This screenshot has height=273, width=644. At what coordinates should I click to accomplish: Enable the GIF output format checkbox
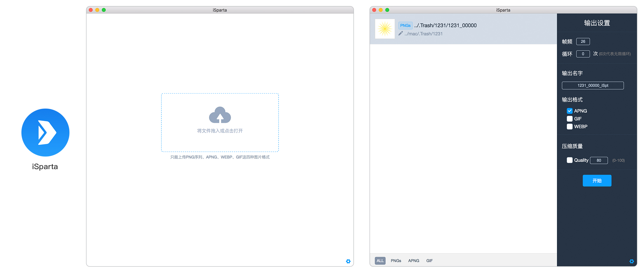[x=570, y=119]
